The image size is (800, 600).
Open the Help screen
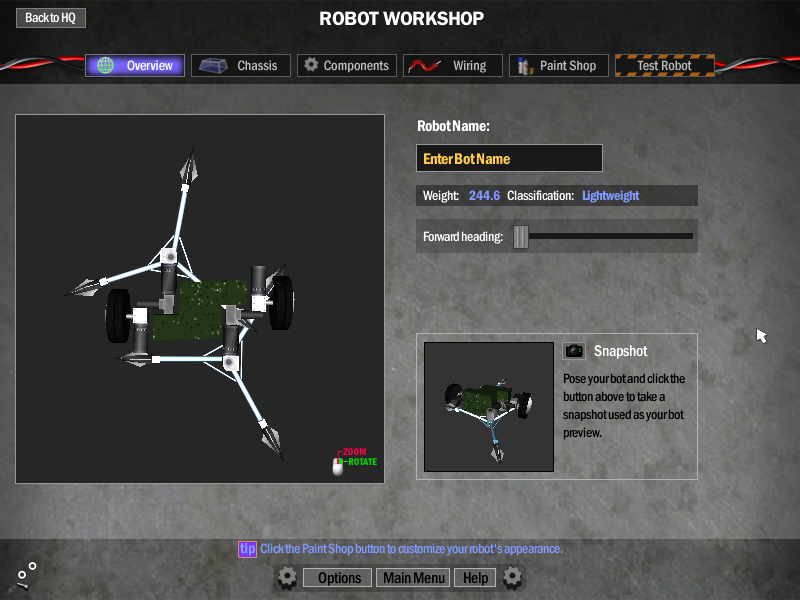point(475,578)
